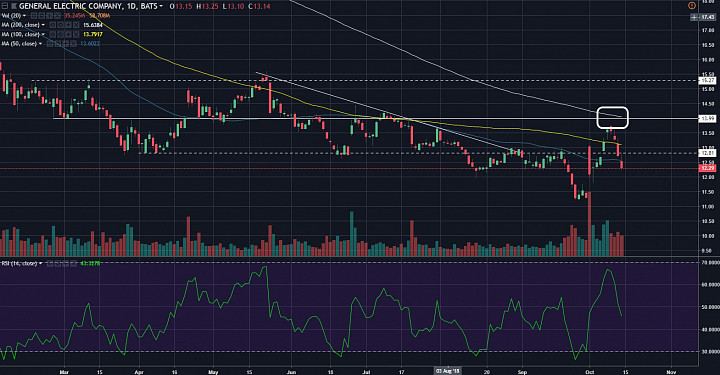Open the Vol (20) indicator dropdown arrow

point(24,16)
